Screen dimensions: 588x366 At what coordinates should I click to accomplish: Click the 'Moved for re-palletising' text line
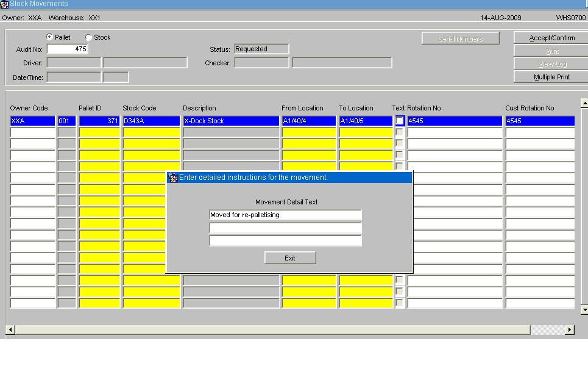coord(285,215)
